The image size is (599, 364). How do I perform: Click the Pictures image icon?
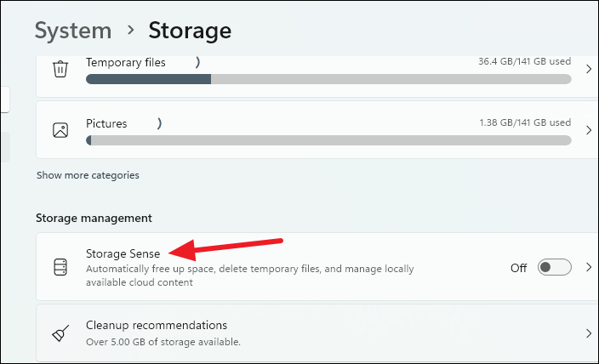(x=60, y=130)
